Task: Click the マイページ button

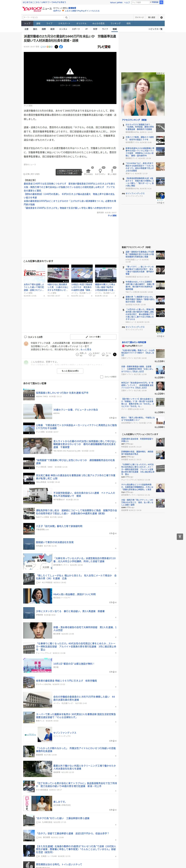Action: click(x=139, y=17)
